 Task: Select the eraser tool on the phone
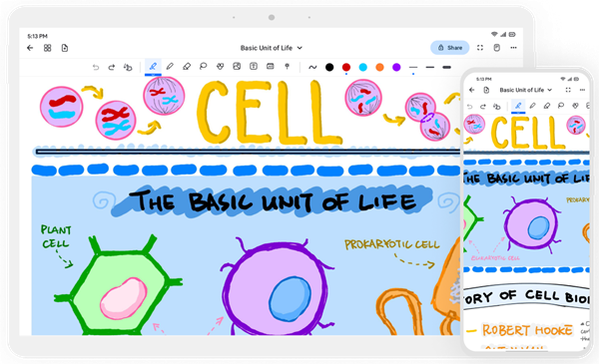pyautogui.click(x=547, y=106)
